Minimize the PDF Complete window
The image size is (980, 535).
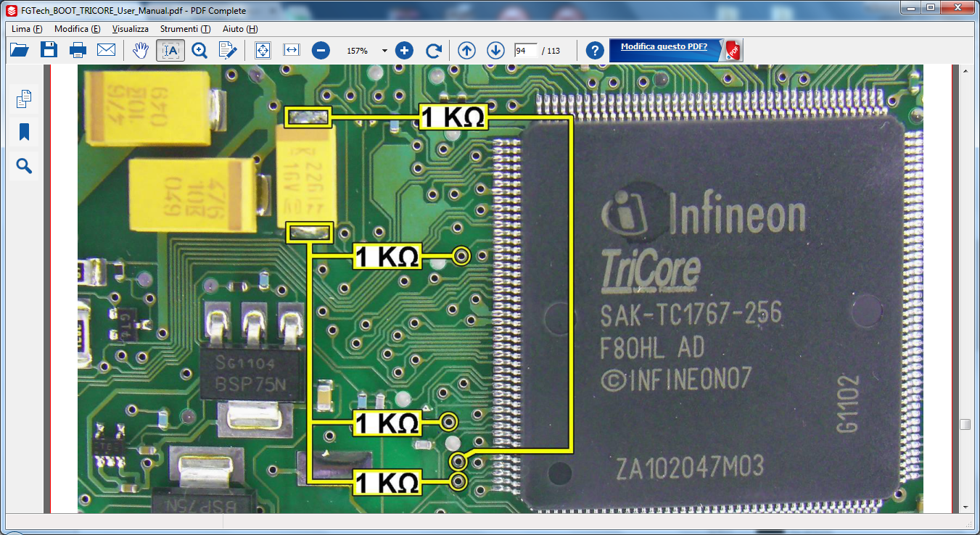[910, 7]
